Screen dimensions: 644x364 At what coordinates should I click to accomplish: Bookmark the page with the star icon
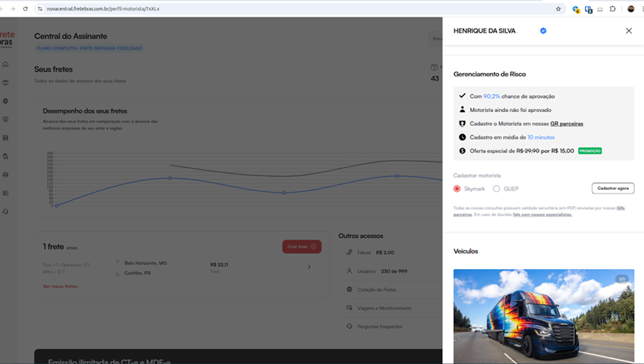tap(558, 9)
